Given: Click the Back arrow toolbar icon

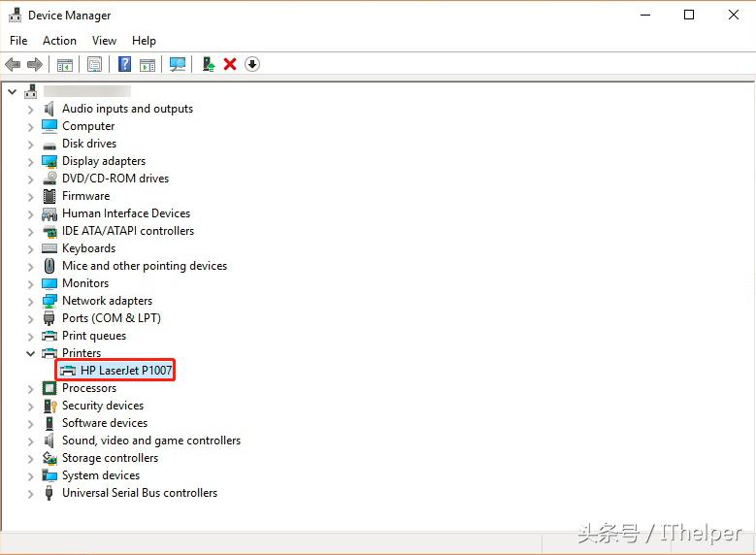Looking at the screenshot, I should coord(13,64).
